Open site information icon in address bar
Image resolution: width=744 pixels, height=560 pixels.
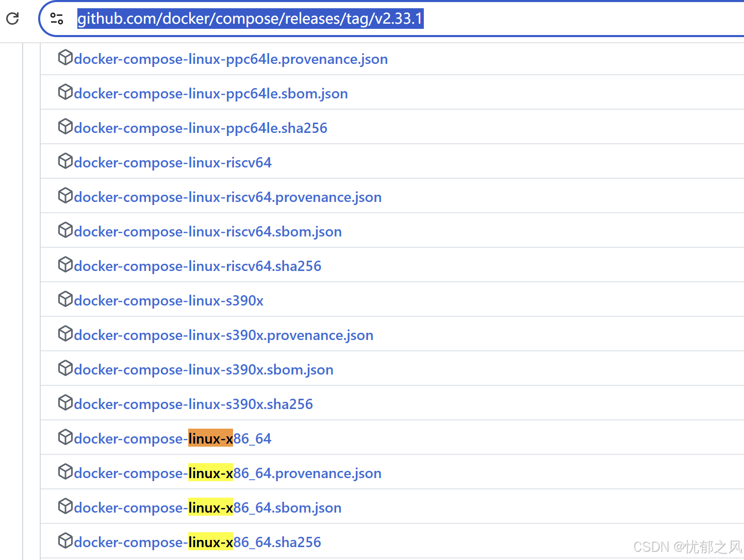pos(57,19)
